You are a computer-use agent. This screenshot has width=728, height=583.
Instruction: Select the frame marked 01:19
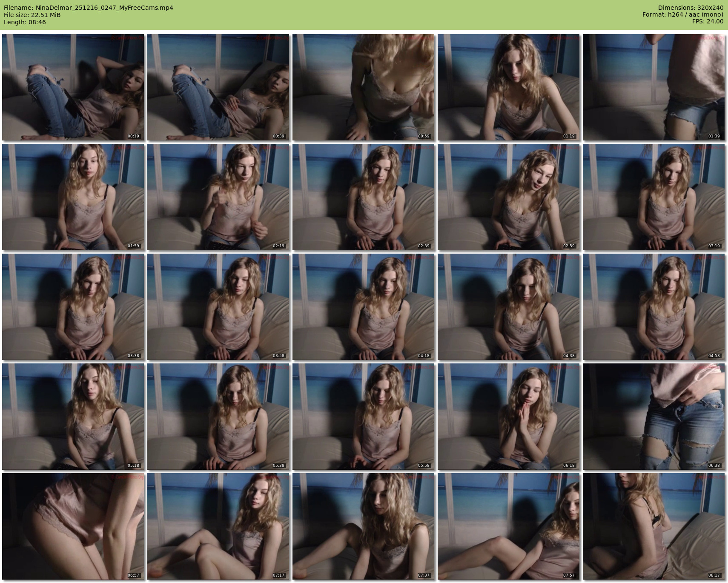[509, 87]
